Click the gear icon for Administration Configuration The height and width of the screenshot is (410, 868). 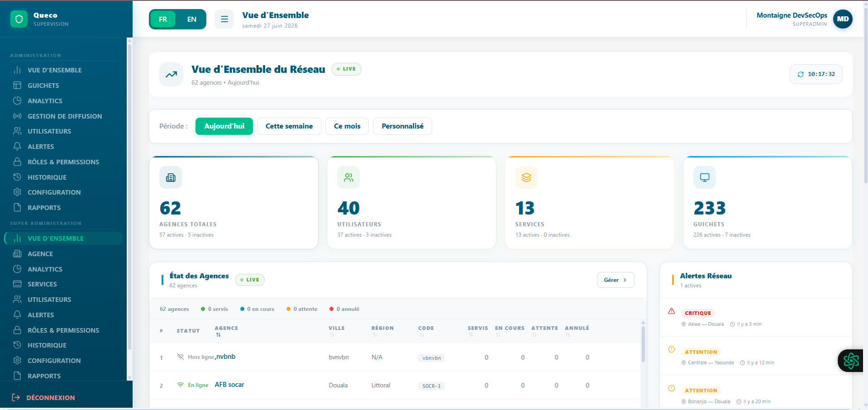17,192
